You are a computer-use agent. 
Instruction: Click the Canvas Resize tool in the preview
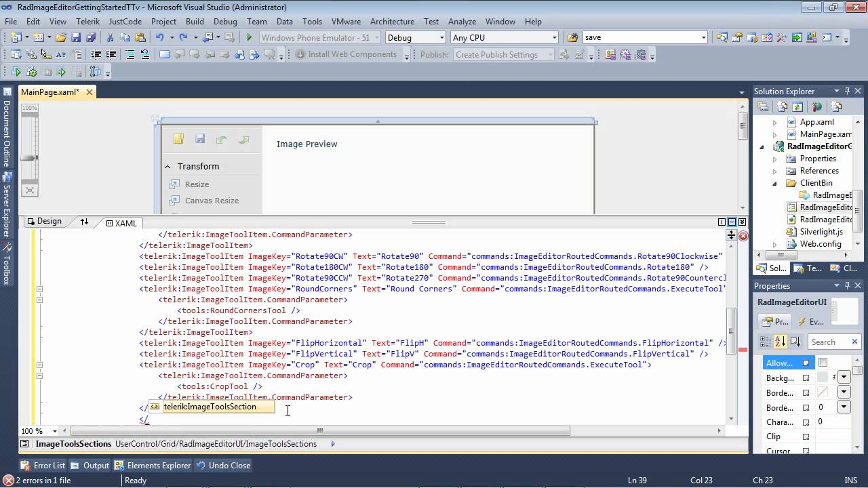203,201
